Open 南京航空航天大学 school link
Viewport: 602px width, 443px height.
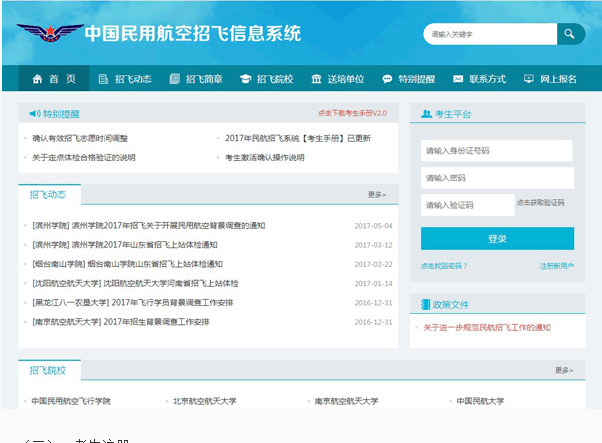(346, 401)
